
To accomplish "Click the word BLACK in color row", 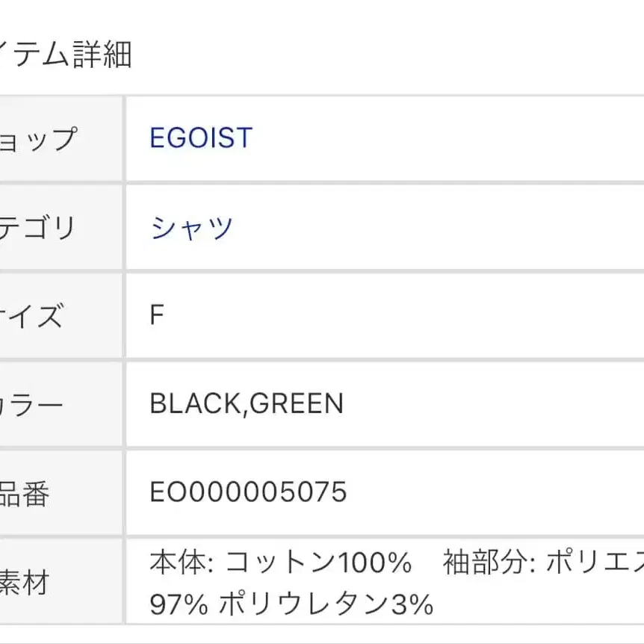I will [196, 404].
